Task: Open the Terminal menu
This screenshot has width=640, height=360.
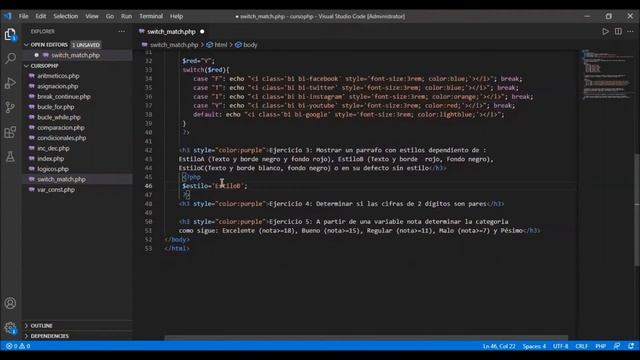Action: [x=151, y=16]
